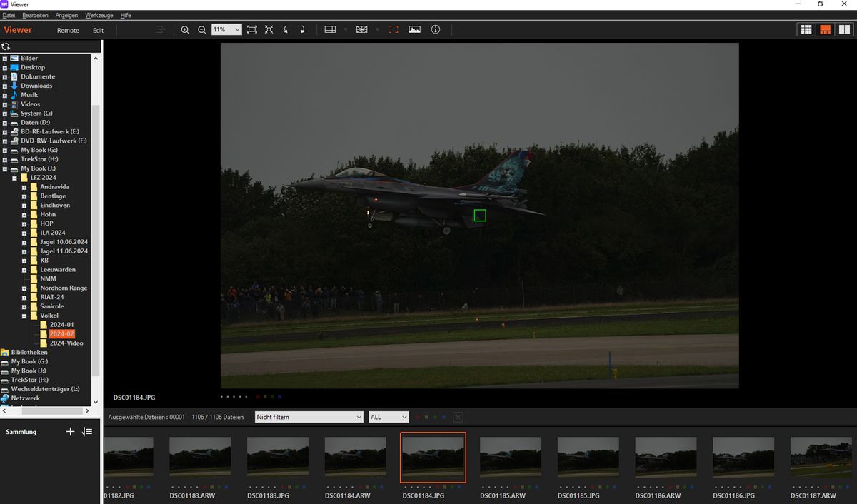Open the 'Nicht filtern' filter dropdown
857x504 pixels.
click(309, 417)
